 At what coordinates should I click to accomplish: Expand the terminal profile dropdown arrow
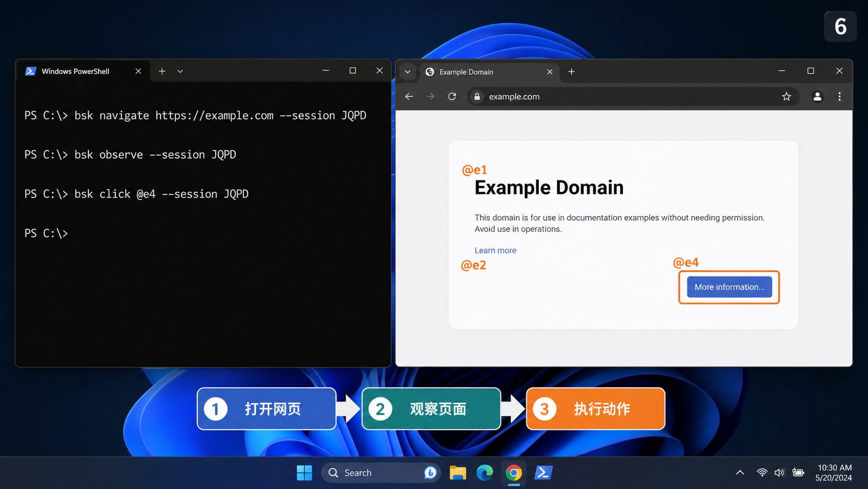[180, 71]
